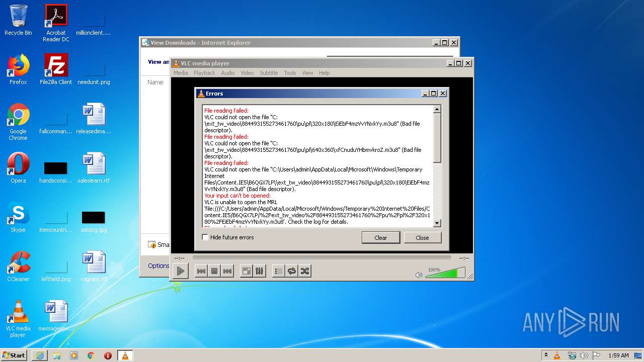This screenshot has width=644, height=362.
Task: Select Acrobat Reader DC desktop icon
Action: [x=56, y=23]
